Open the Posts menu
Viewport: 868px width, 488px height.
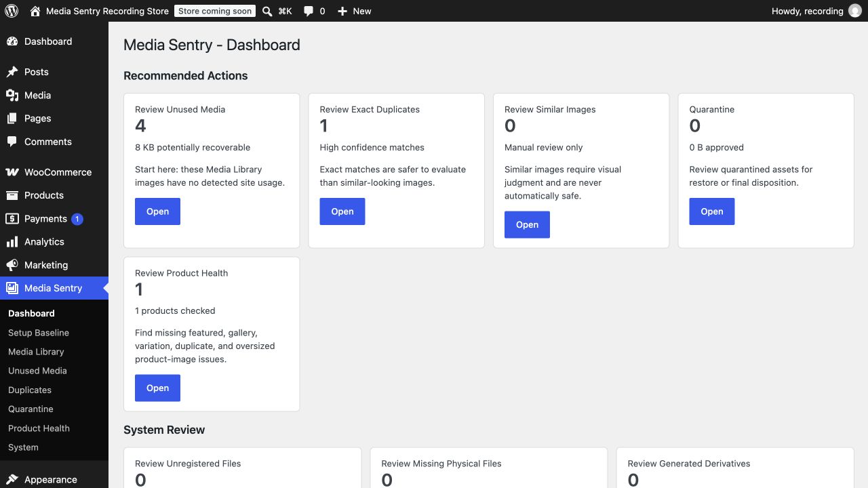[54, 72]
